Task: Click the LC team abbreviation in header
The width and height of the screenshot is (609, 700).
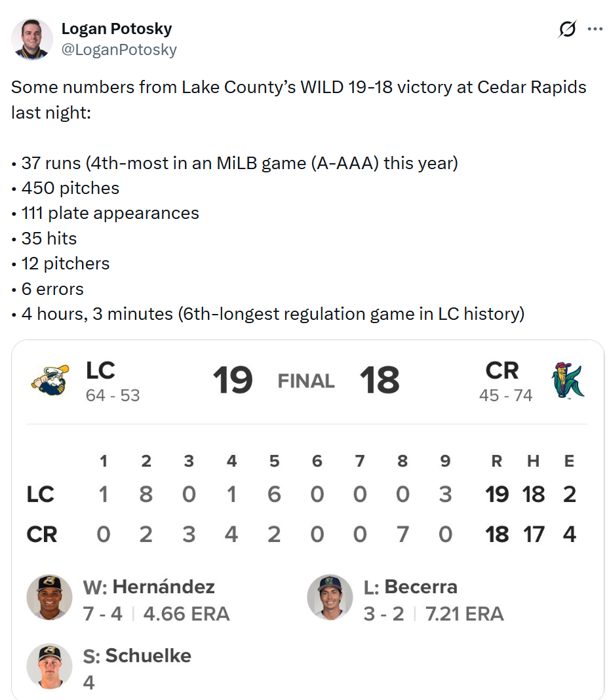Action: coord(100,370)
